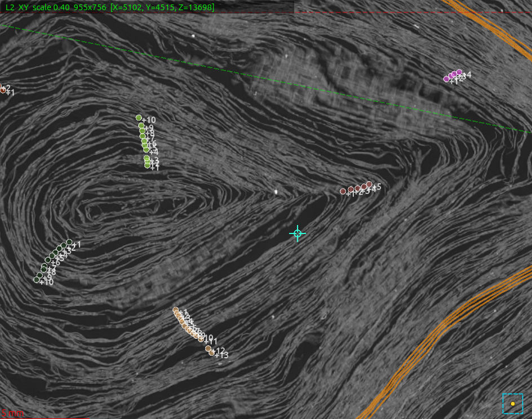Select dark green annotation point +10
The image size is (532, 419).
tap(36, 280)
